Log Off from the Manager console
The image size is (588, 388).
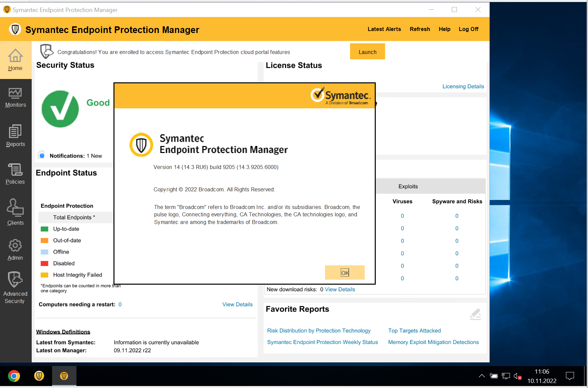coord(468,29)
